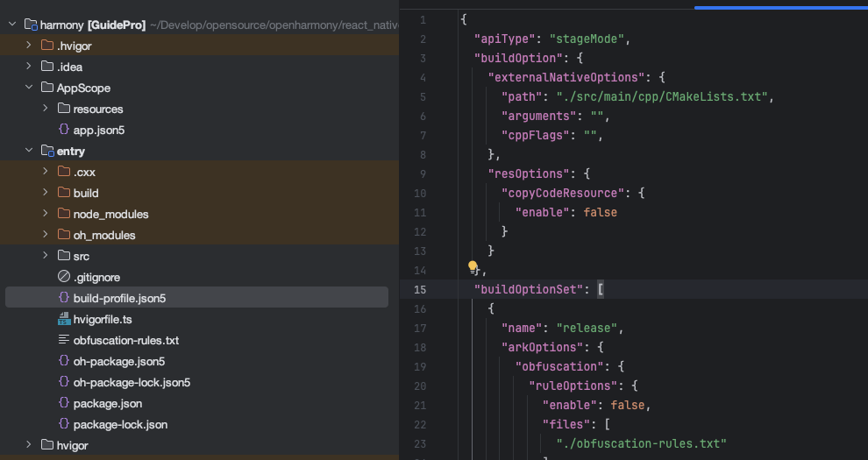
Task: Click the "arkOptions" key
Action: click(543, 347)
